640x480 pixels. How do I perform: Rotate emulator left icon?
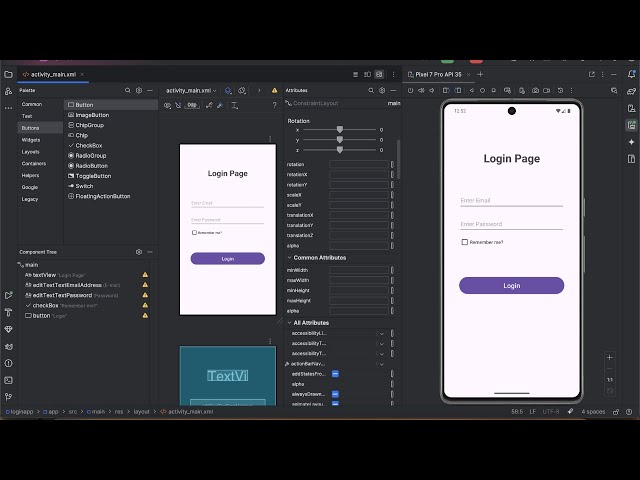coord(446,90)
